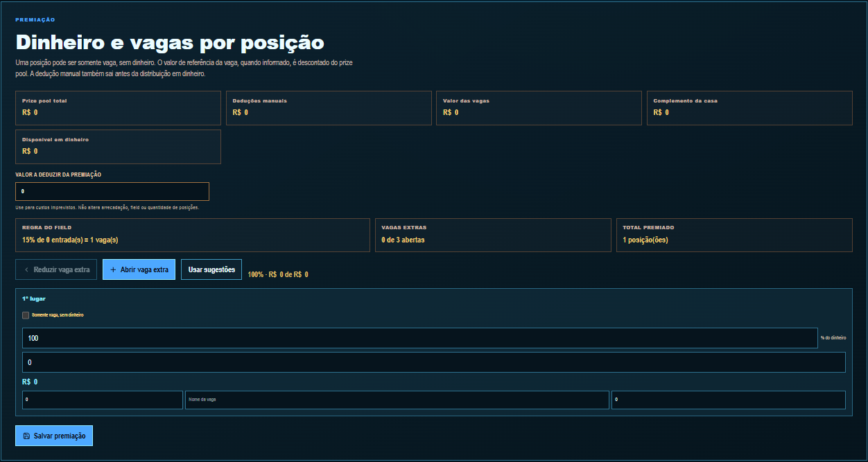Tick the Somente vaga, sem dinheiro checkbox
The width and height of the screenshot is (868, 462).
(26, 315)
